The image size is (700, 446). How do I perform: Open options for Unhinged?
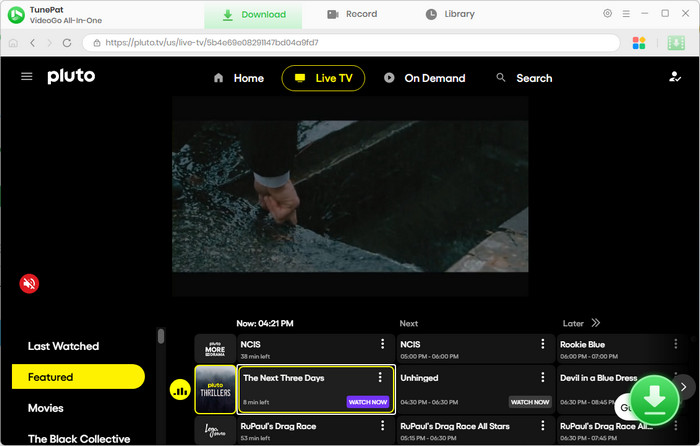click(x=542, y=377)
